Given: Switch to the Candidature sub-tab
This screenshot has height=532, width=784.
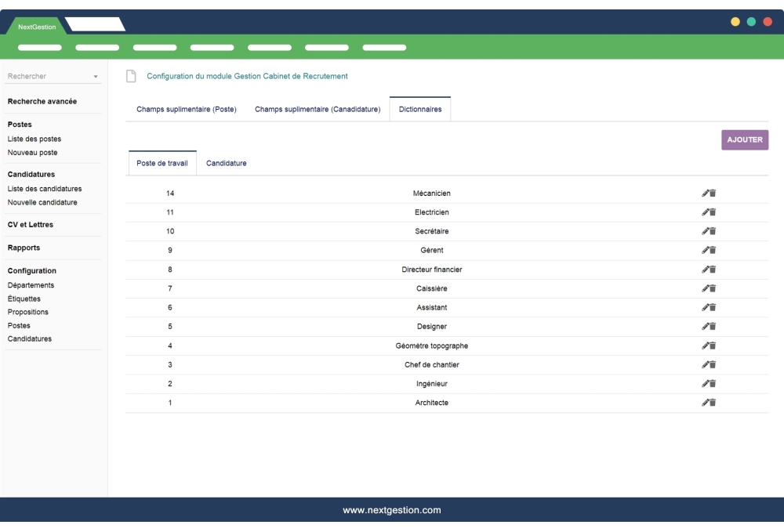Looking at the screenshot, I should pyautogui.click(x=225, y=163).
